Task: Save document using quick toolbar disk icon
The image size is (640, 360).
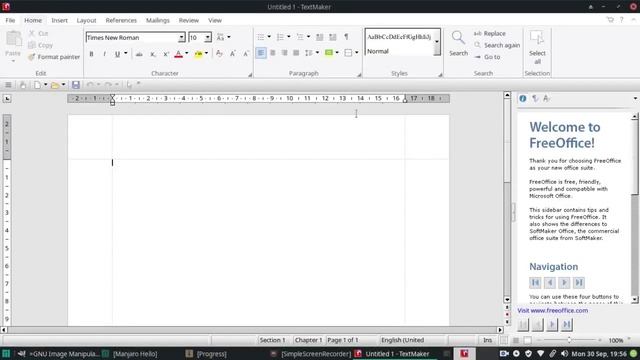Action: [x=76, y=85]
